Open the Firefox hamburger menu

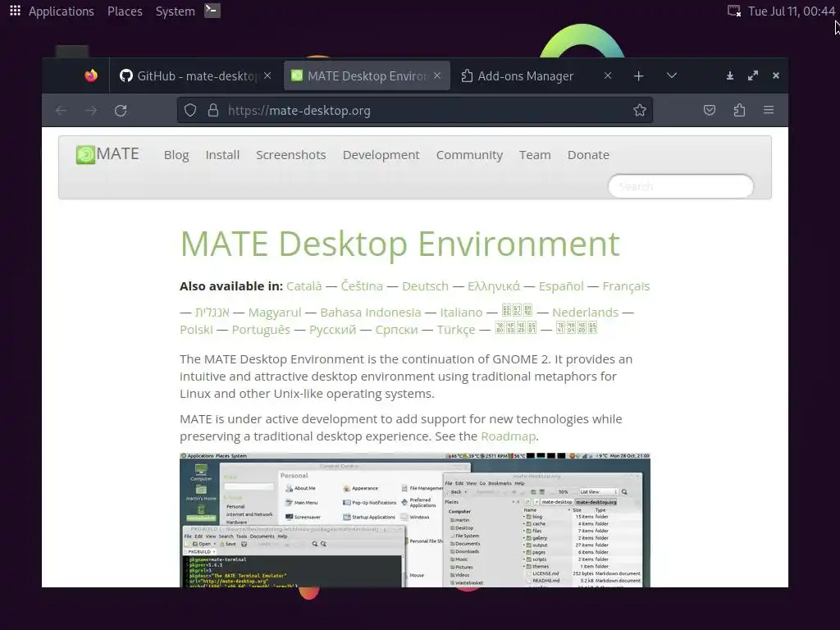(769, 110)
